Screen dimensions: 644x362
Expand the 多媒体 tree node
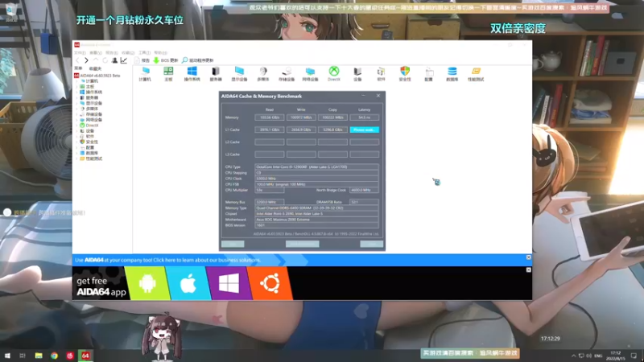coord(76,109)
